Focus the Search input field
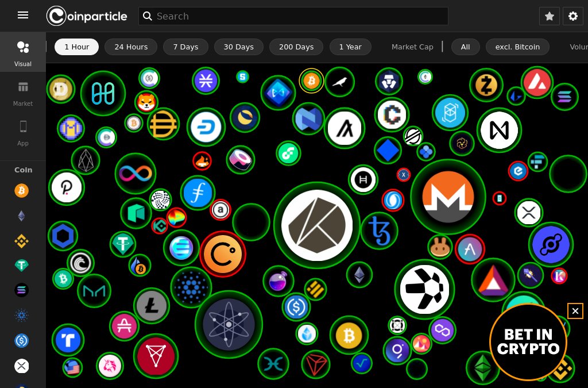Viewport: 588px width, 388px height. tap(293, 16)
